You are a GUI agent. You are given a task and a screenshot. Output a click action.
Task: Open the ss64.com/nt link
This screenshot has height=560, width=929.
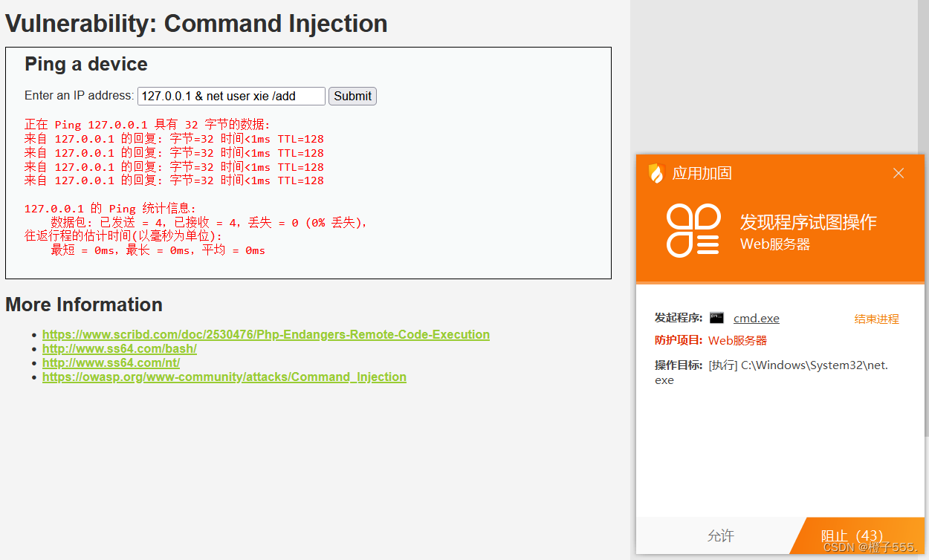click(110, 362)
